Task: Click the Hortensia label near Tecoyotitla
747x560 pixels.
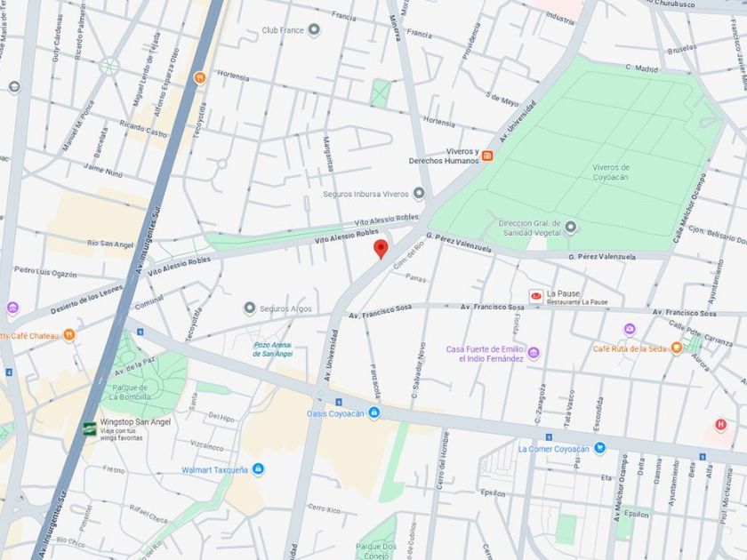Action: [x=233, y=76]
